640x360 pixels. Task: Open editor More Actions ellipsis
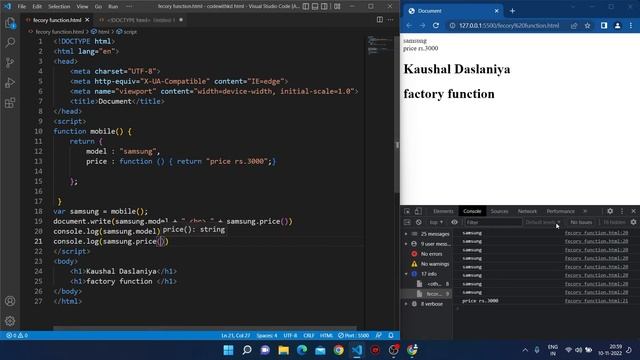tap(391, 20)
